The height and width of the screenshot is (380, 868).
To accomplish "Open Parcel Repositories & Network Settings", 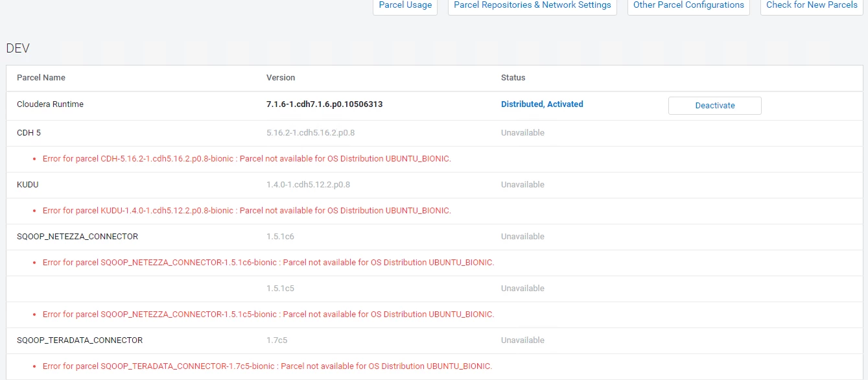I will (x=532, y=5).
